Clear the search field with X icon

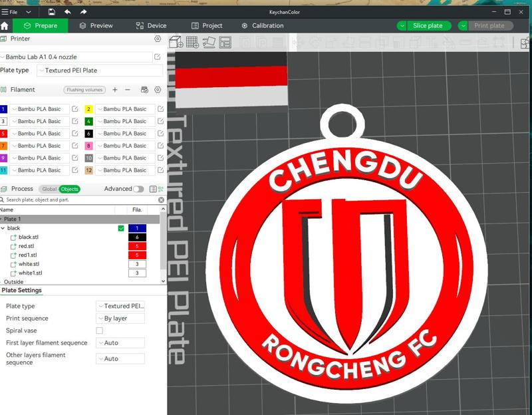click(x=161, y=200)
